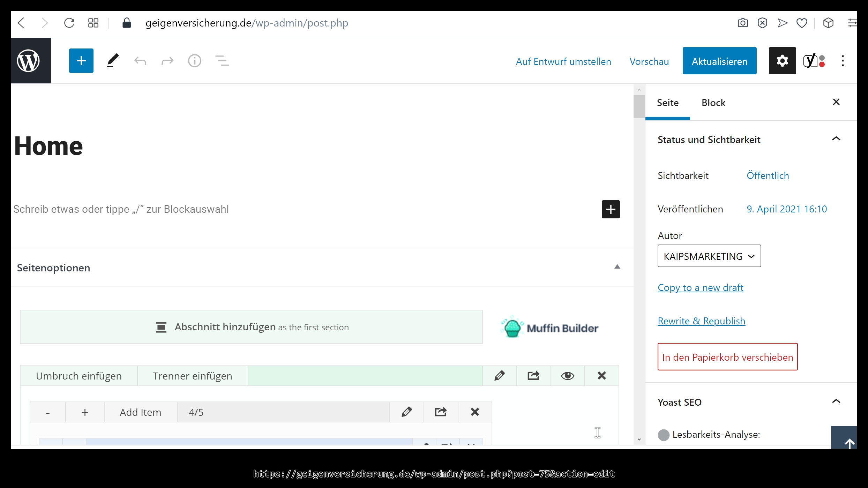Viewport: 868px width, 488px height.
Task: Undo the last change
Action: pos(140,61)
